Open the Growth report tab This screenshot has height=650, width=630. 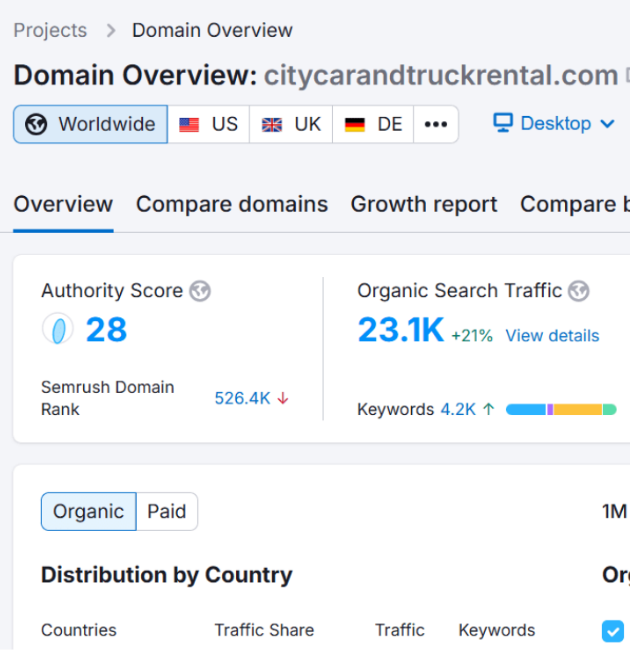point(424,204)
